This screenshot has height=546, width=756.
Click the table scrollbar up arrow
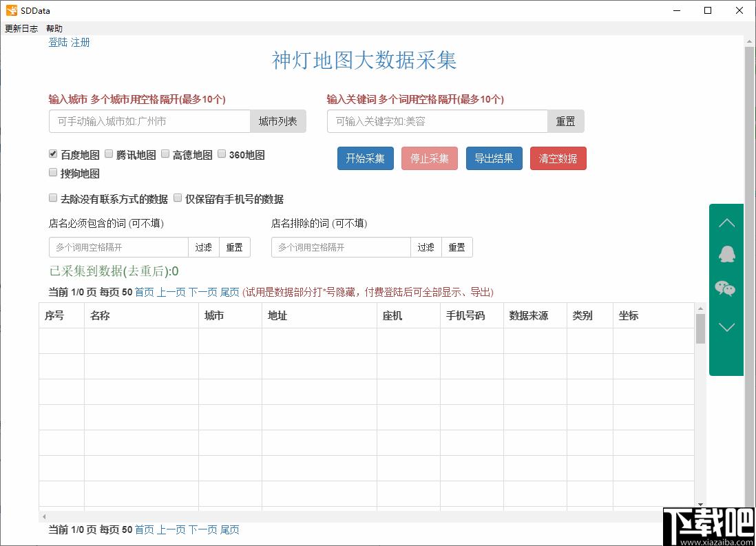tap(700, 308)
